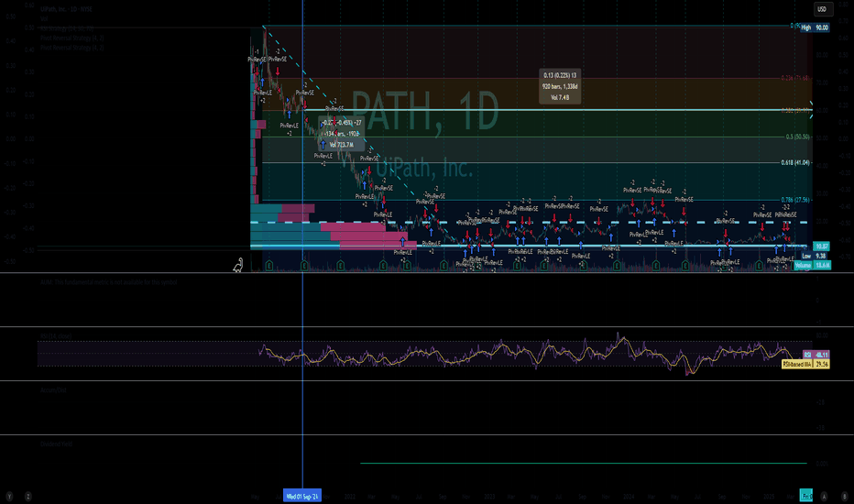Click the Wed 01 Sep '21 date marker
This screenshot has width=854, height=504.
pos(302,496)
